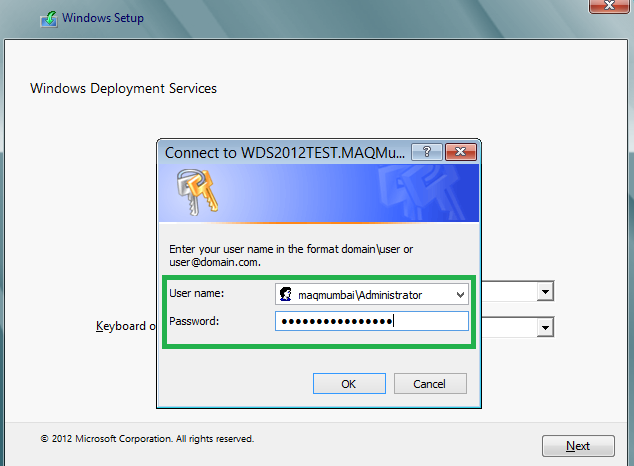Viewport: 634px width, 466px height.
Task: Click the 'Enter your user name' instruction text
Action: [291, 255]
